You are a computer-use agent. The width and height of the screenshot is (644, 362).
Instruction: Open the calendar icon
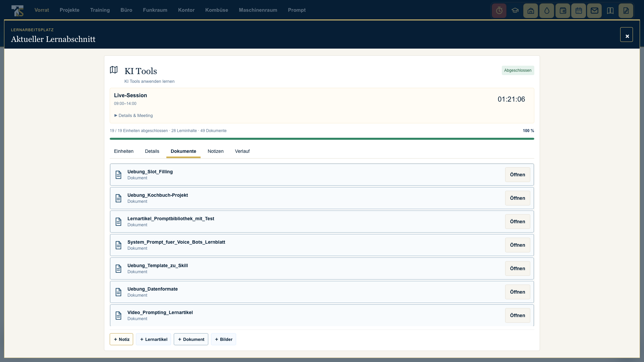(x=579, y=11)
